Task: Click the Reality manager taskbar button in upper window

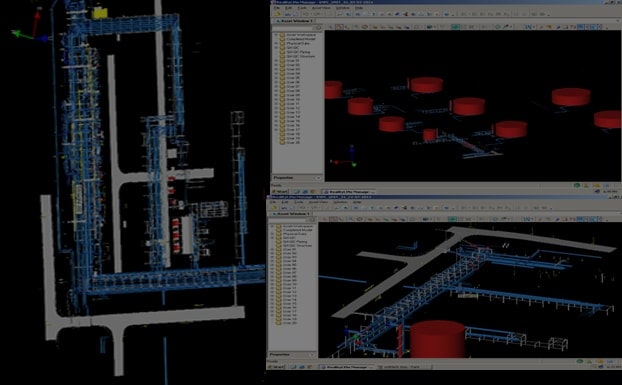Action: (x=349, y=192)
